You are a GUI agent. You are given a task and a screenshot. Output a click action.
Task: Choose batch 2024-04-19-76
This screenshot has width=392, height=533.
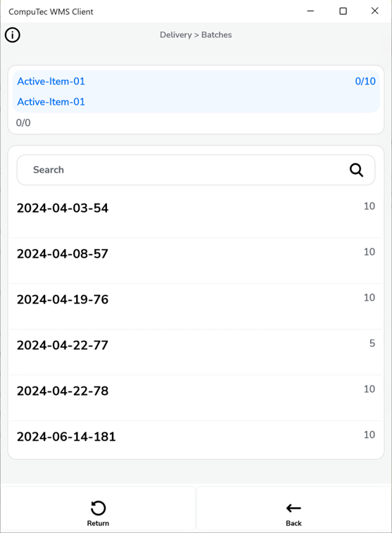[196, 306]
